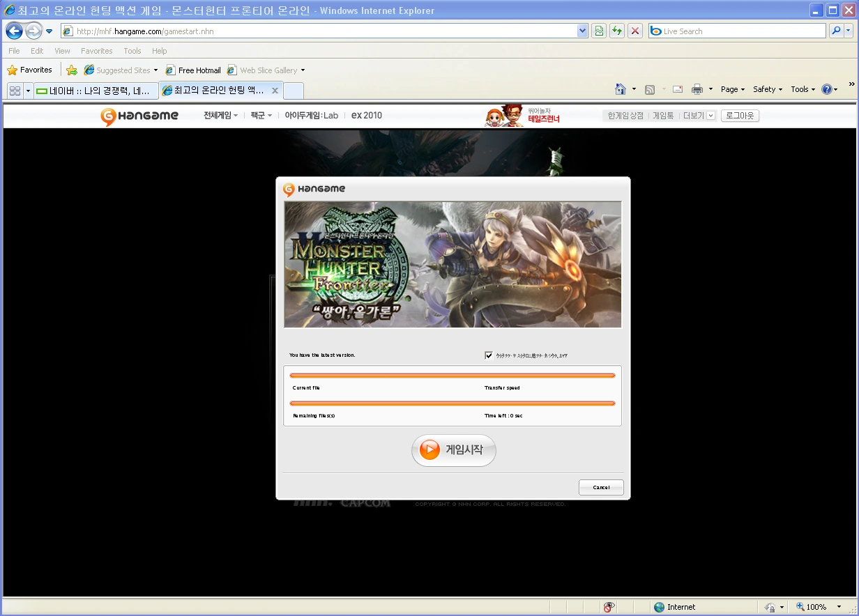Click the Monster Hunter Frontier banner image
Screen dimensions: 859x616
click(x=453, y=265)
